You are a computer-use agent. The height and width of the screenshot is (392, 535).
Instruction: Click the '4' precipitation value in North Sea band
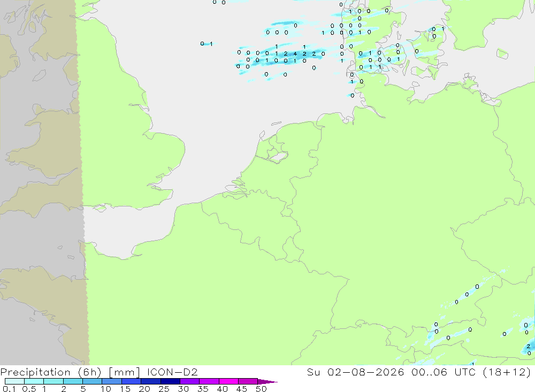(x=295, y=53)
